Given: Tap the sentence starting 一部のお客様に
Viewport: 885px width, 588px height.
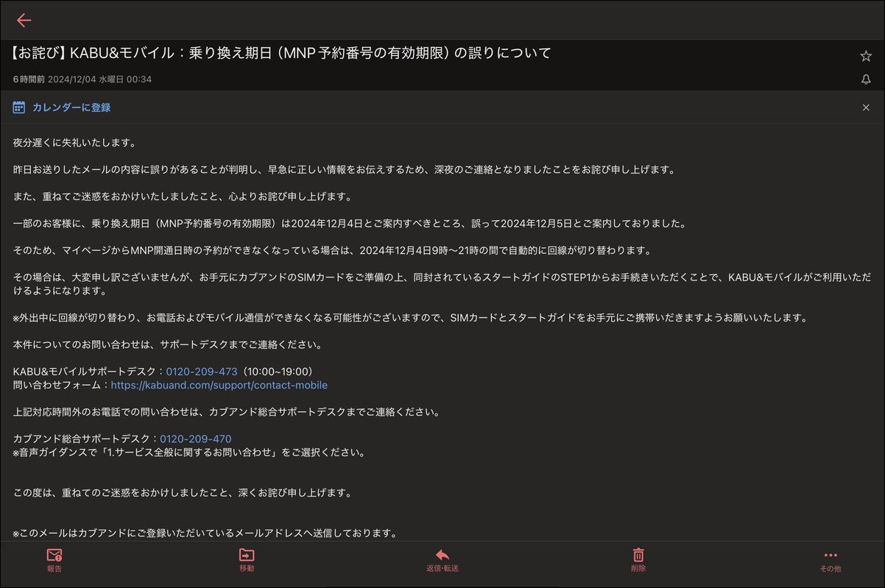Looking at the screenshot, I should click(350, 224).
